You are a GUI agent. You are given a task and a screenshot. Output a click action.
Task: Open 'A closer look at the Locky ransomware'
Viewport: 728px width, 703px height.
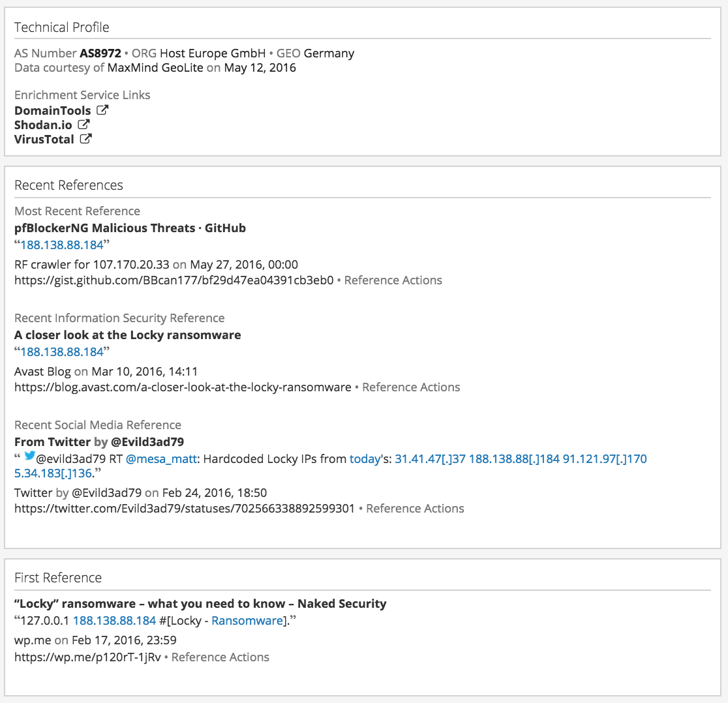128,335
